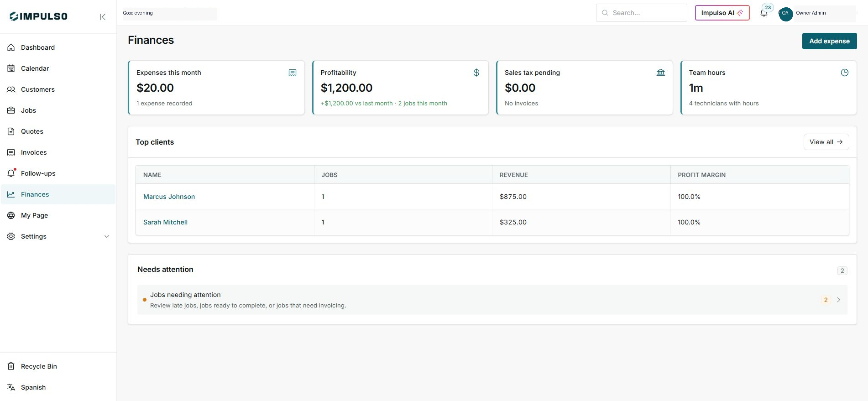Open Sarah Mitchell client link

tap(165, 222)
